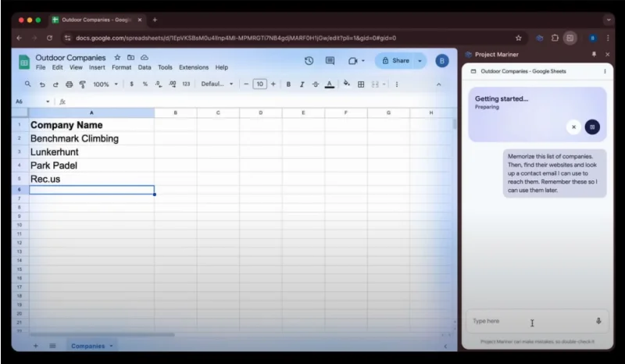Screen dimensions: 625x364
Task: Toggle italic formatting
Action: coord(302,84)
